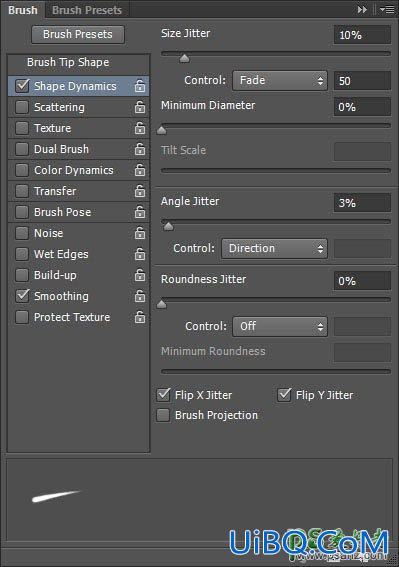The image size is (399, 567).
Task: Open Roundness Jitter Control dropdown set to Off
Action: (280, 327)
